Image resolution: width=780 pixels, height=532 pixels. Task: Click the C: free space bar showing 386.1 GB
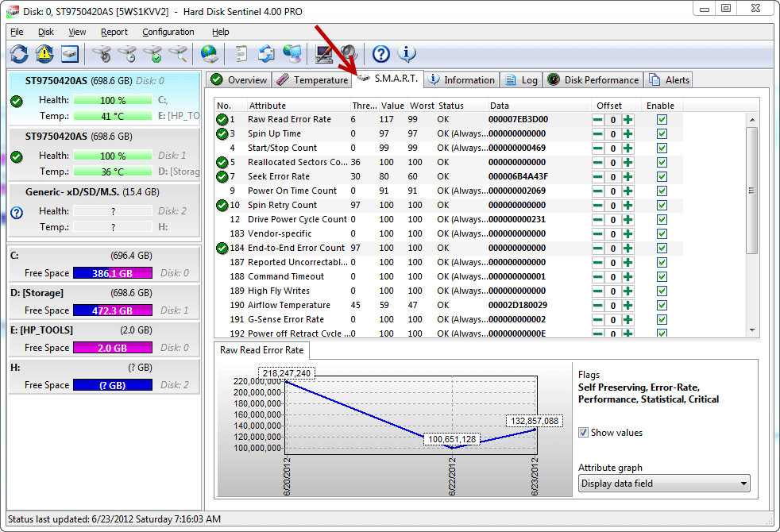[113, 273]
